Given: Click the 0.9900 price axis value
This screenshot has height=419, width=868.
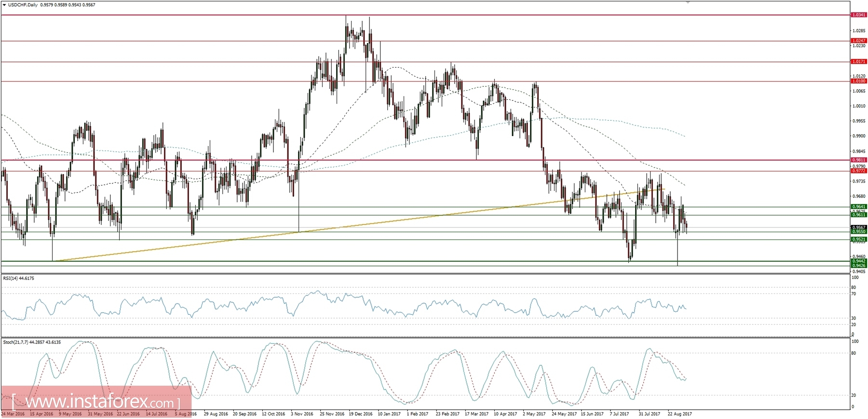Looking at the screenshot, I should click(859, 136).
